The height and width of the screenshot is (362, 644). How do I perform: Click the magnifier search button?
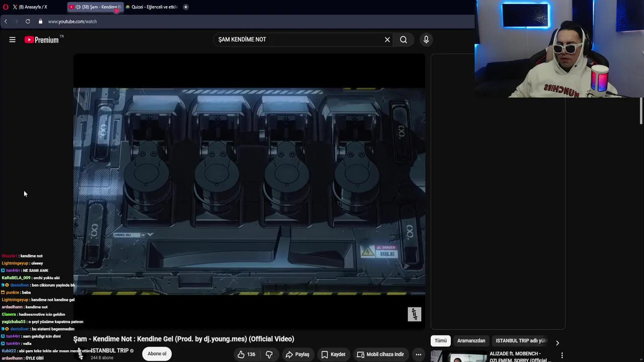pos(404,40)
